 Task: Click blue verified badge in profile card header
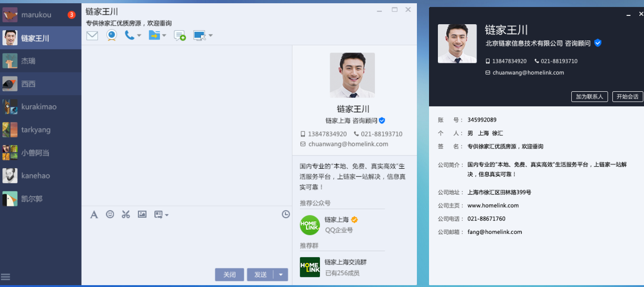click(598, 43)
